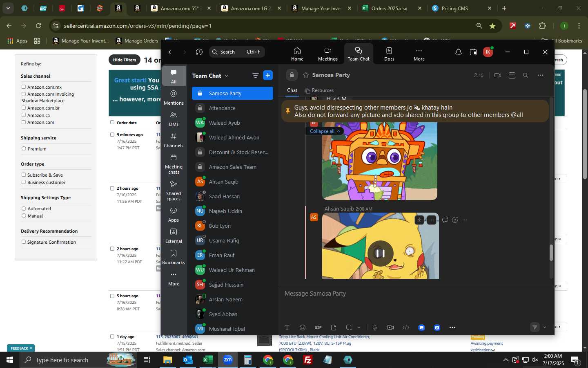The height and width of the screenshot is (368, 588).
Task: Toggle Business customer checkbox
Action: click(x=24, y=182)
